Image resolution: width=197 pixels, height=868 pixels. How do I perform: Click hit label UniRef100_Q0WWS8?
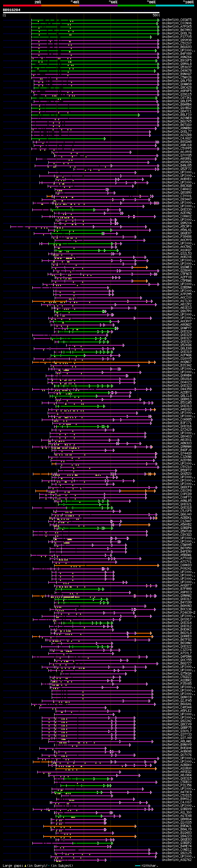tap(177, 84)
